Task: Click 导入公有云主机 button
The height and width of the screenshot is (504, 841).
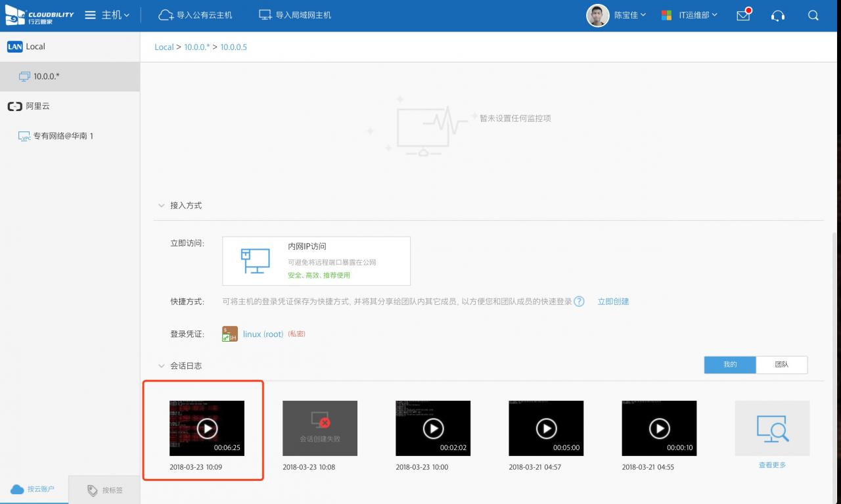Action: [196, 15]
